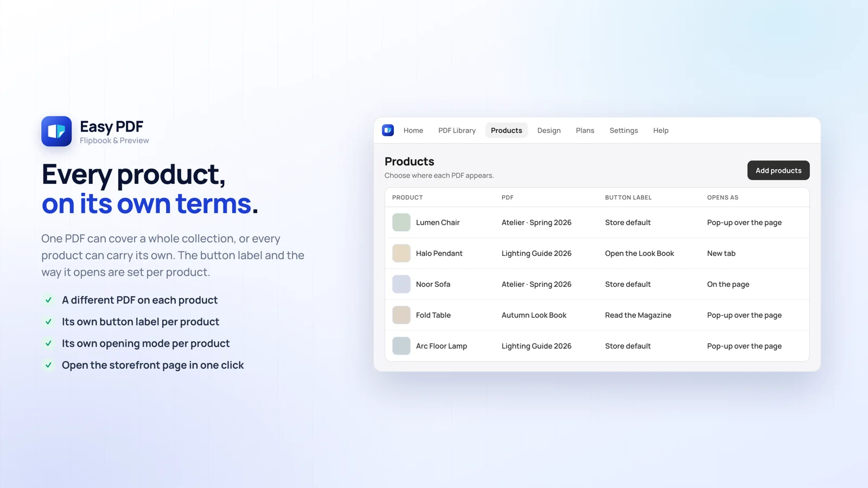Screen dimensions: 868x488
Task: Click the 'On the page' opening mode
Action: pyautogui.click(x=728, y=284)
